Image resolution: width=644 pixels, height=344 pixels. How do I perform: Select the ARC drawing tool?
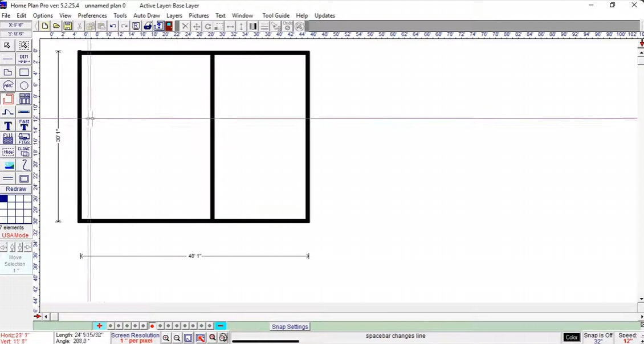8,85
